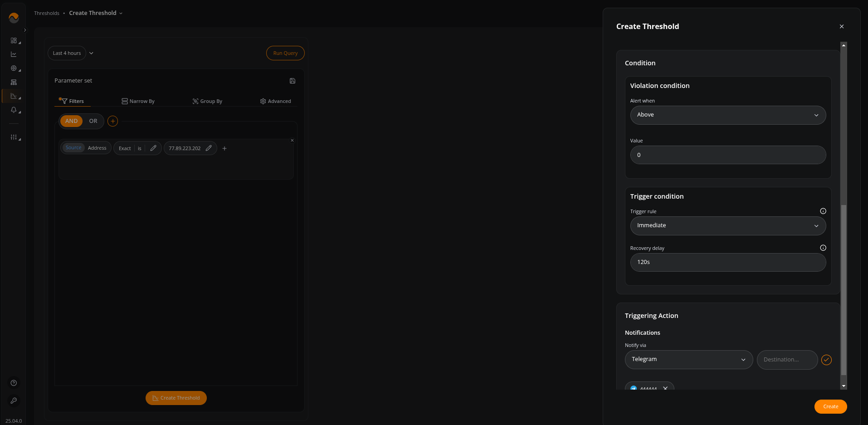Click the orange Create button
Viewport: 868px width, 425px height.
pos(830,406)
